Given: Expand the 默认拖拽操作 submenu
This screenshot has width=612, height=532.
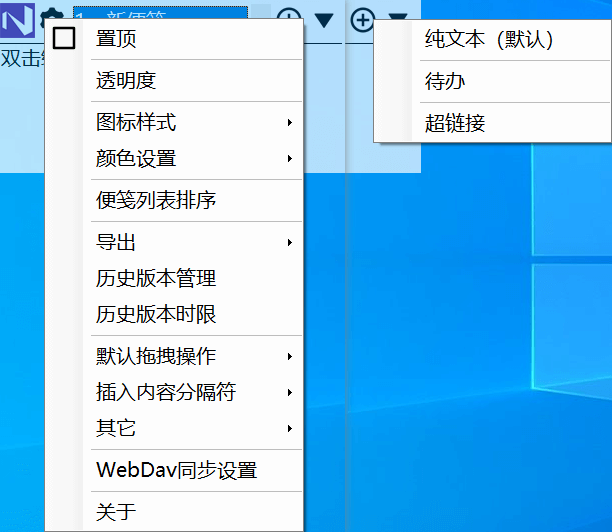Looking at the screenshot, I should coord(174,356).
